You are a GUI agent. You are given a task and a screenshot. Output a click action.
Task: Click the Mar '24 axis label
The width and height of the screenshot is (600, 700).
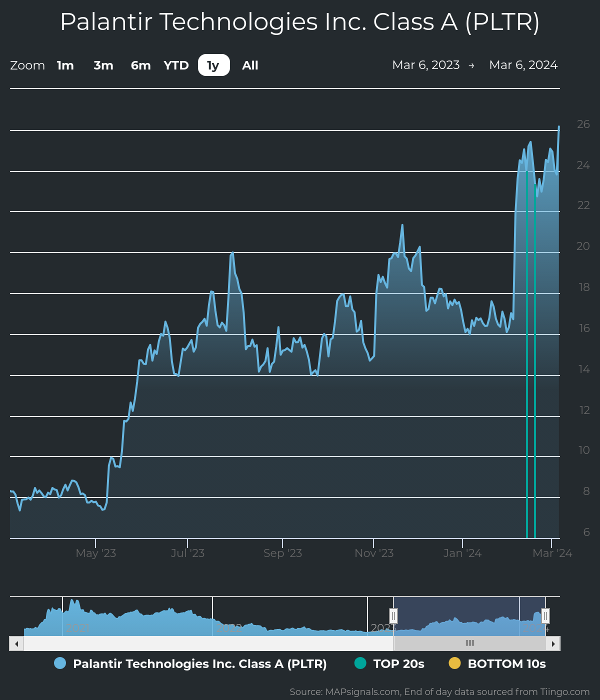tap(552, 553)
